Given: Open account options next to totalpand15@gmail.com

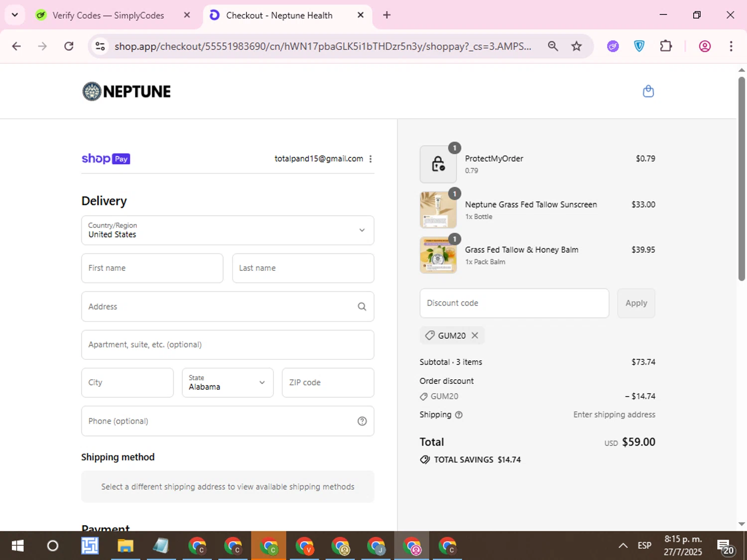Looking at the screenshot, I should click(371, 159).
